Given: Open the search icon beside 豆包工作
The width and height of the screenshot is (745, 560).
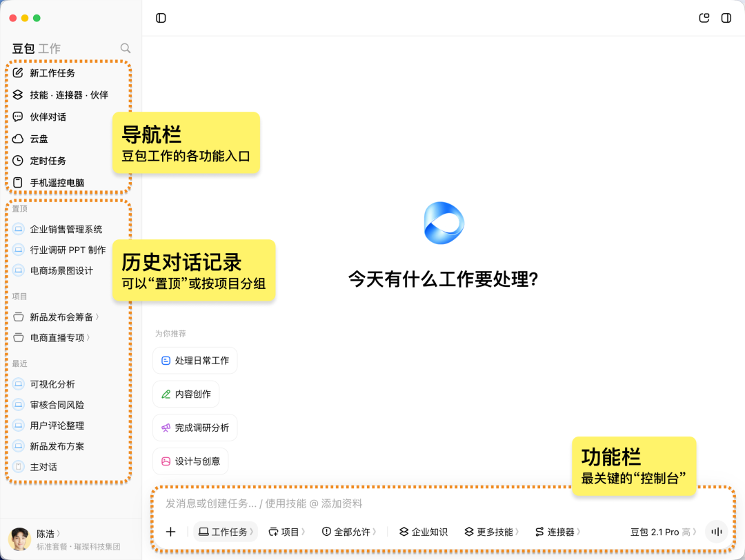Looking at the screenshot, I should pos(126,48).
